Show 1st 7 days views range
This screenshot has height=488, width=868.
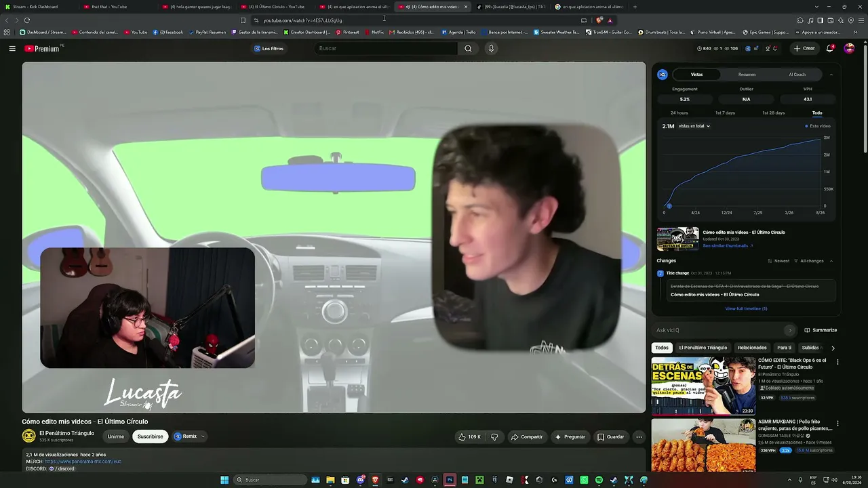coord(725,113)
